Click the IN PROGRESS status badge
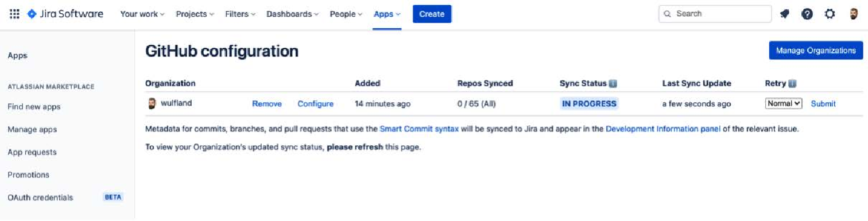This screenshot has height=221, width=868. pos(589,104)
